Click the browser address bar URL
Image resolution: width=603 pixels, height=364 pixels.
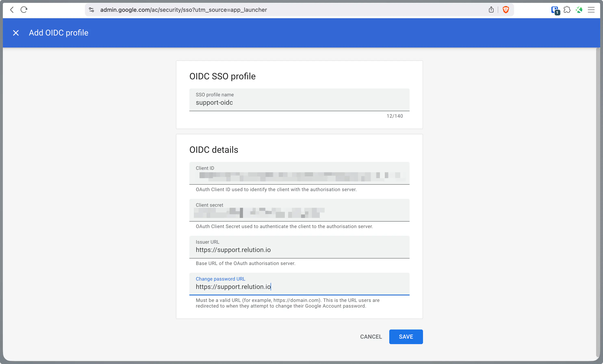tap(183, 10)
